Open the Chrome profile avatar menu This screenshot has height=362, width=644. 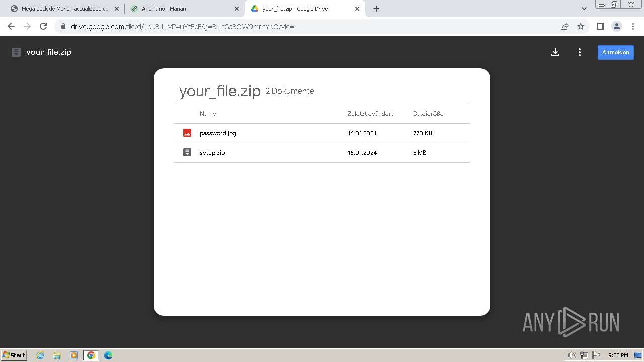(x=617, y=26)
